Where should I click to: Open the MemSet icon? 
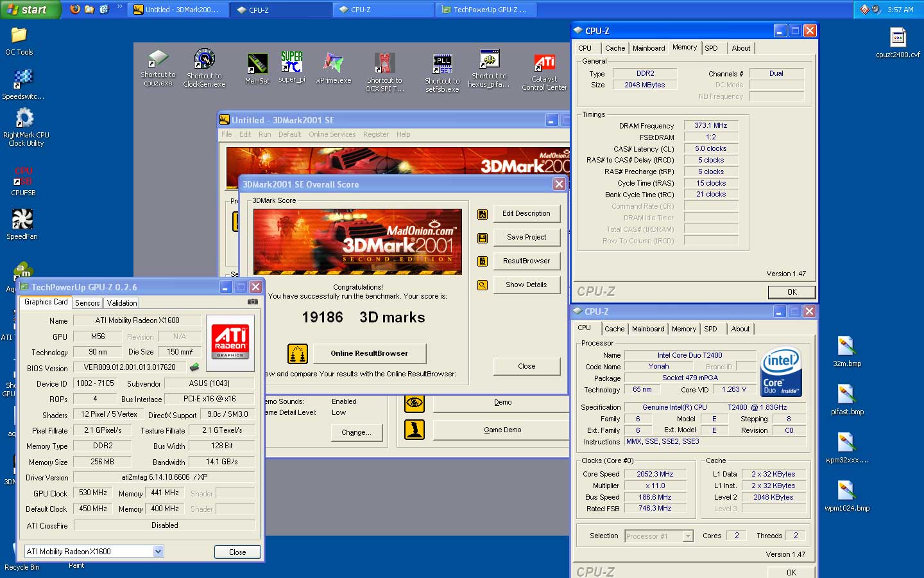point(257,63)
